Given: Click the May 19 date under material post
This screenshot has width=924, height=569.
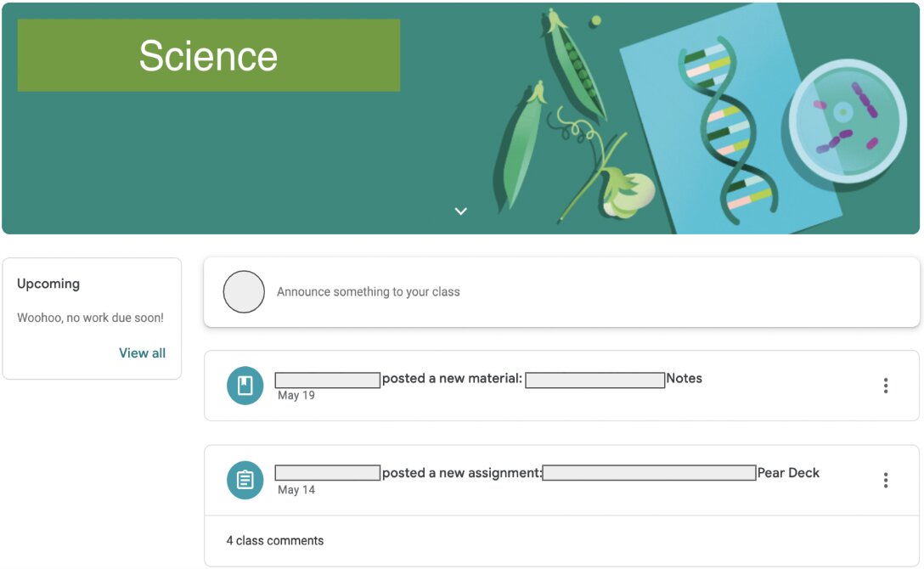Looking at the screenshot, I should click(296, 396).
